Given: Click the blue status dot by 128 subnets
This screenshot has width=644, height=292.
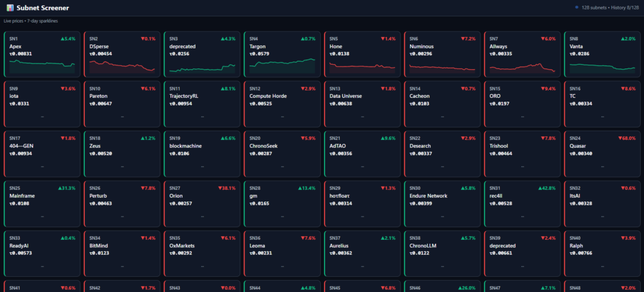Looking at the screenshot, I should pos(577,8).
